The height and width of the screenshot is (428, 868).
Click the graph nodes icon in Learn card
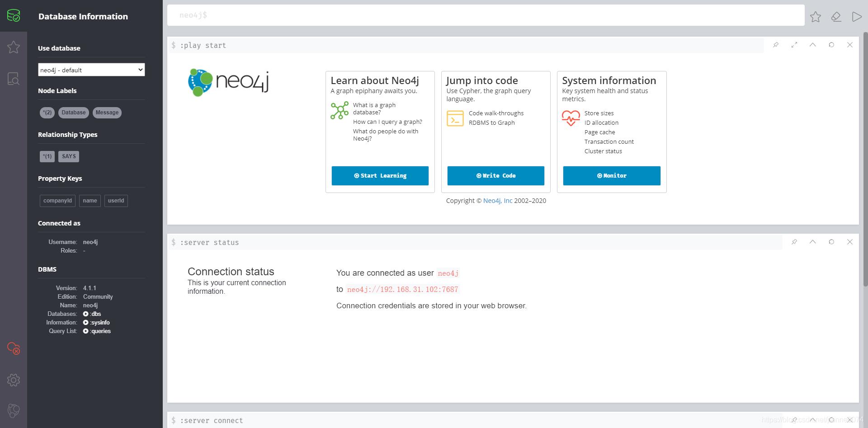click(340, 111)
